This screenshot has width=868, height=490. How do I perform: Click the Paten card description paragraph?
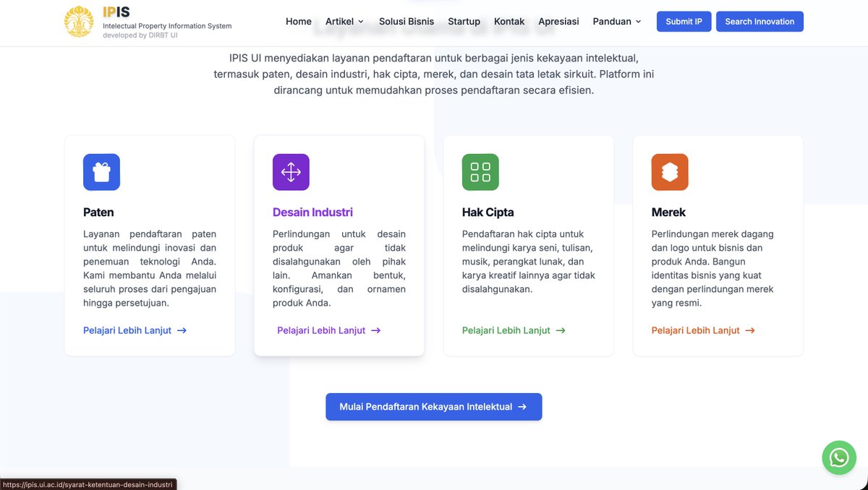point(150,269)
